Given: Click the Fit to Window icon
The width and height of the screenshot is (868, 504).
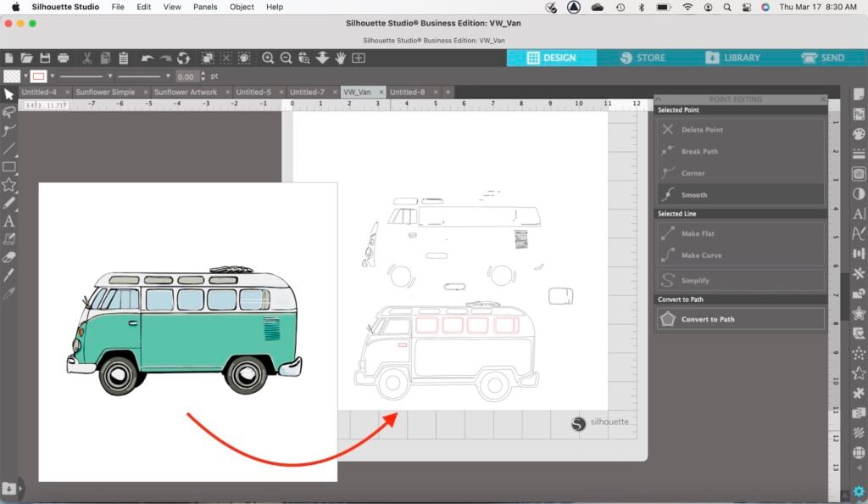Looking at the screenshot, I should pos(359,58).
